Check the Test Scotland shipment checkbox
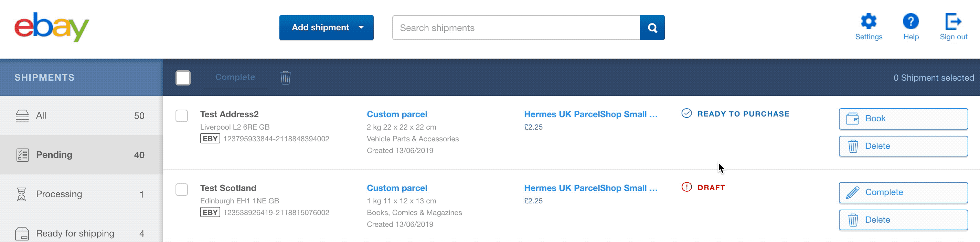 [181, 189]
